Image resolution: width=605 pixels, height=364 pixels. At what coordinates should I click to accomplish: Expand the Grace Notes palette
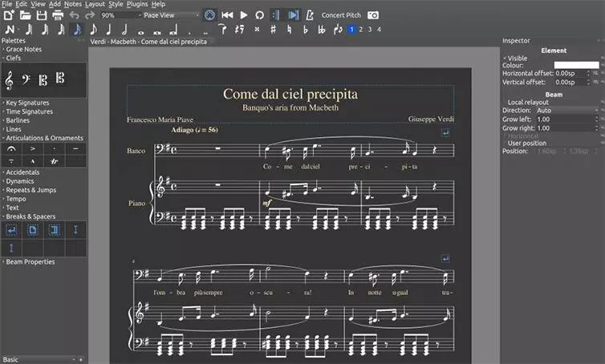[23, 50]
